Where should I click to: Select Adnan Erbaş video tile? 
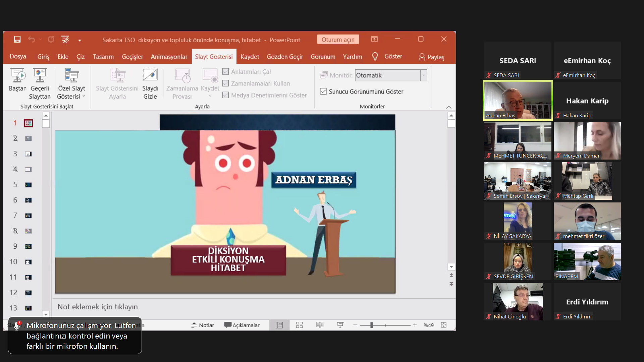coord(518,101)
